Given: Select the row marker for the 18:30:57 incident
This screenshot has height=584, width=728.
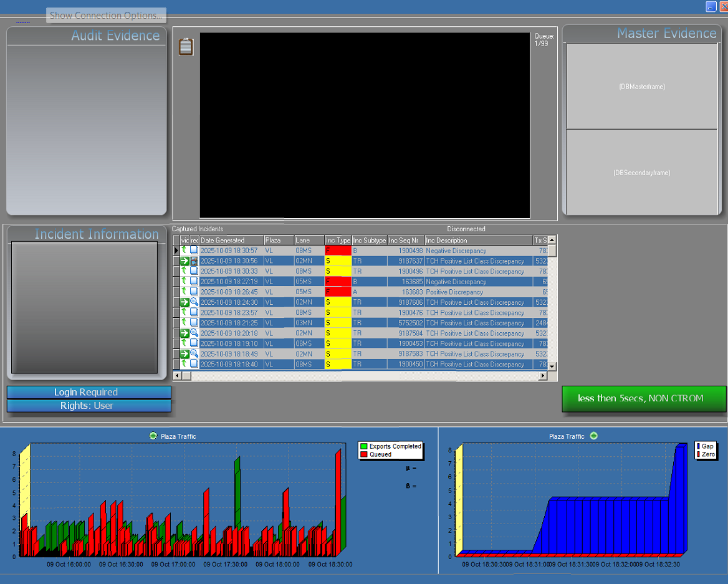Looking at the screenshot, I should [x=176, y=251].
